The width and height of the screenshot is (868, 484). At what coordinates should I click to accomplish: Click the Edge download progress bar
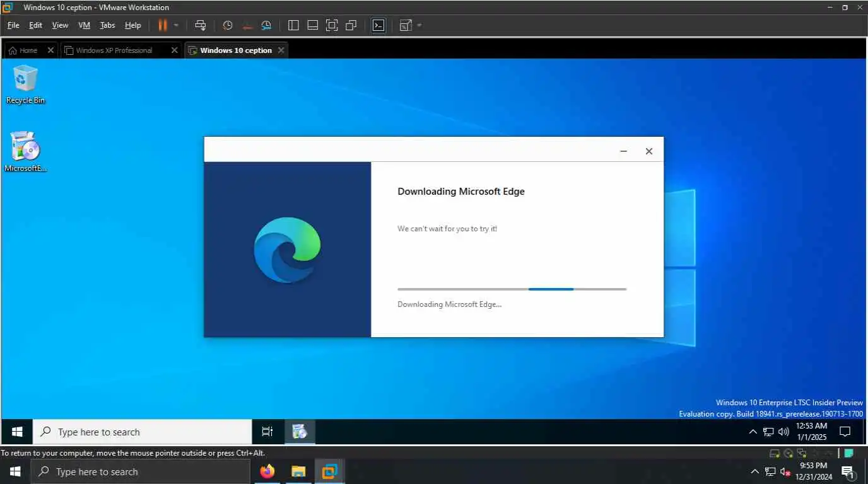[512, 289]
